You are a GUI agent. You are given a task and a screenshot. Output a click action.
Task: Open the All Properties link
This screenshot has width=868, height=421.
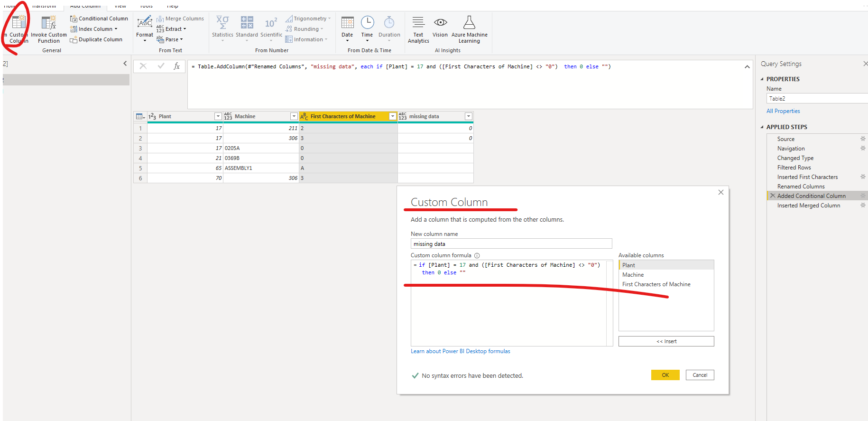point(783,111)
